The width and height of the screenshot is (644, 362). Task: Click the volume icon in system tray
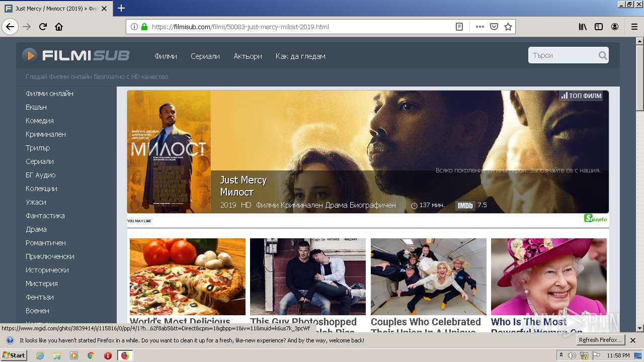point(572,355)
